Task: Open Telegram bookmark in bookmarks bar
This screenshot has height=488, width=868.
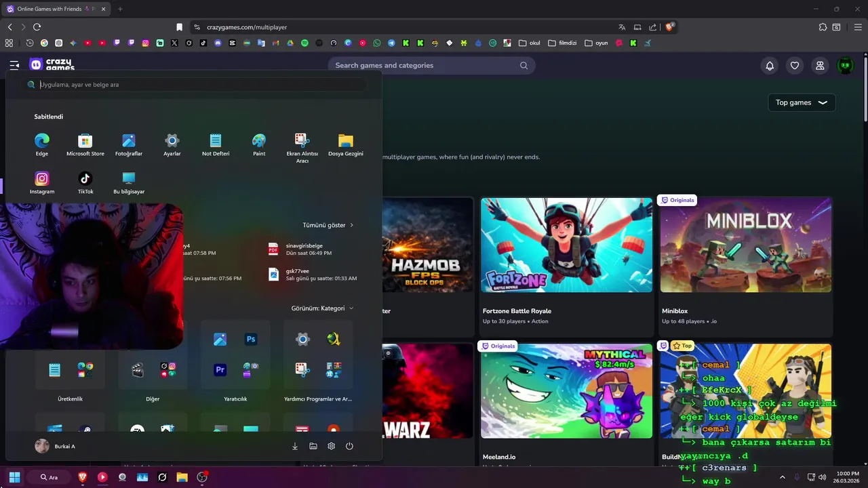Action: 391,43
